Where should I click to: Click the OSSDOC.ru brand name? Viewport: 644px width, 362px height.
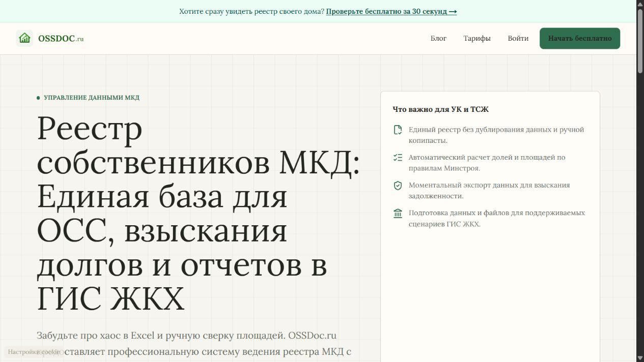point(61,39)
